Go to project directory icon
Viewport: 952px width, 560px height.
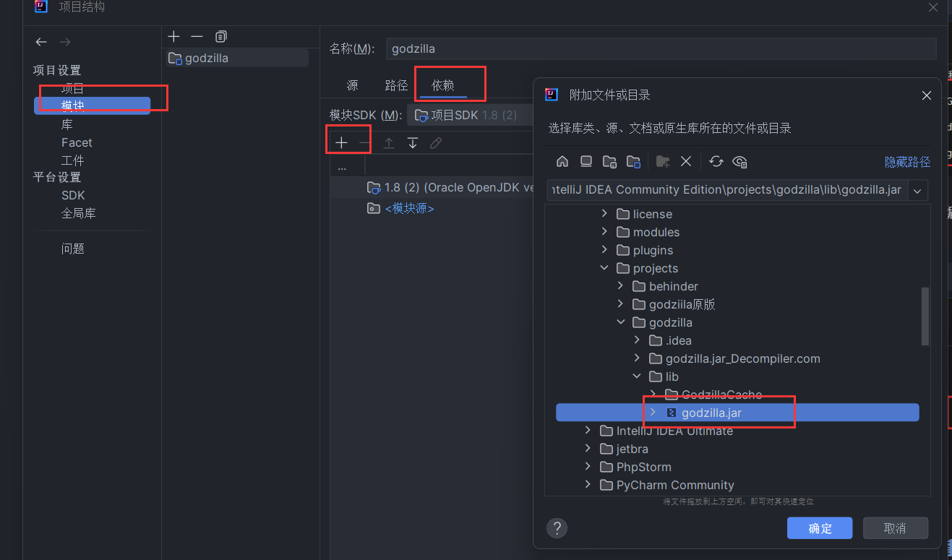(x=609, y=161)
